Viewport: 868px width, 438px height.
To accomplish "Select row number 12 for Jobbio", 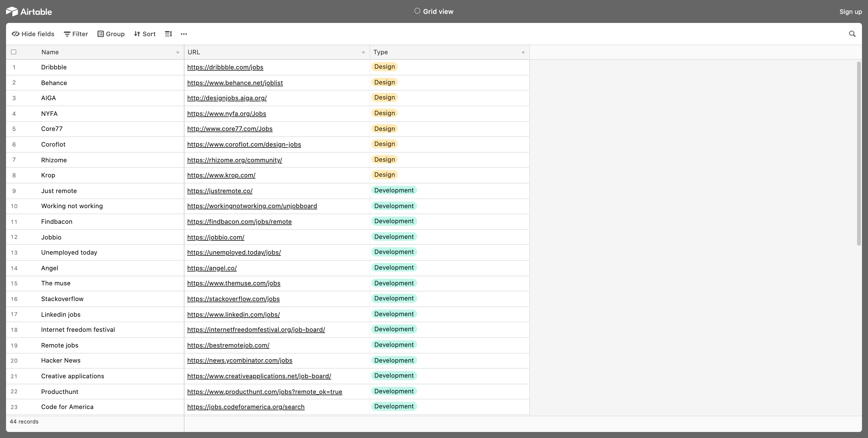I will pos(14,237).
